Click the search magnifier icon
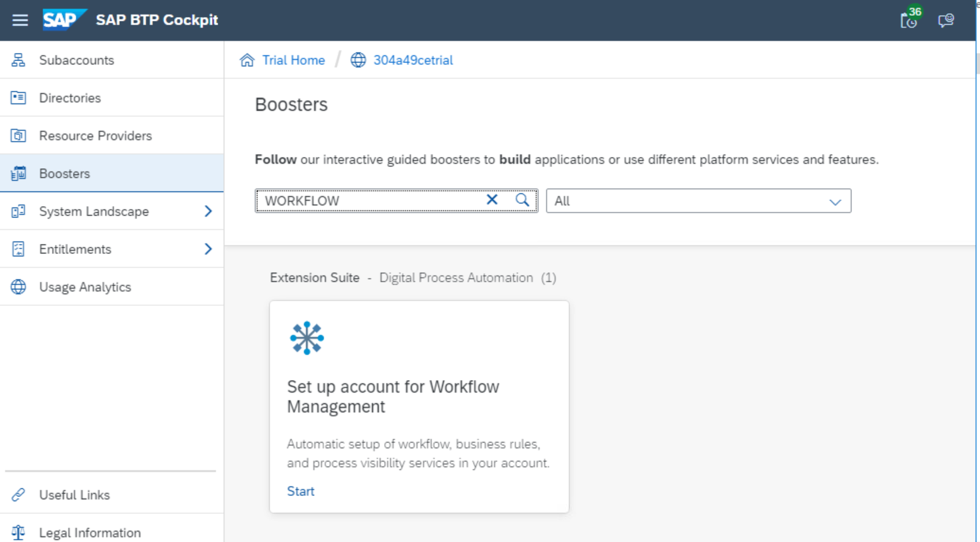 coord(522,200)
